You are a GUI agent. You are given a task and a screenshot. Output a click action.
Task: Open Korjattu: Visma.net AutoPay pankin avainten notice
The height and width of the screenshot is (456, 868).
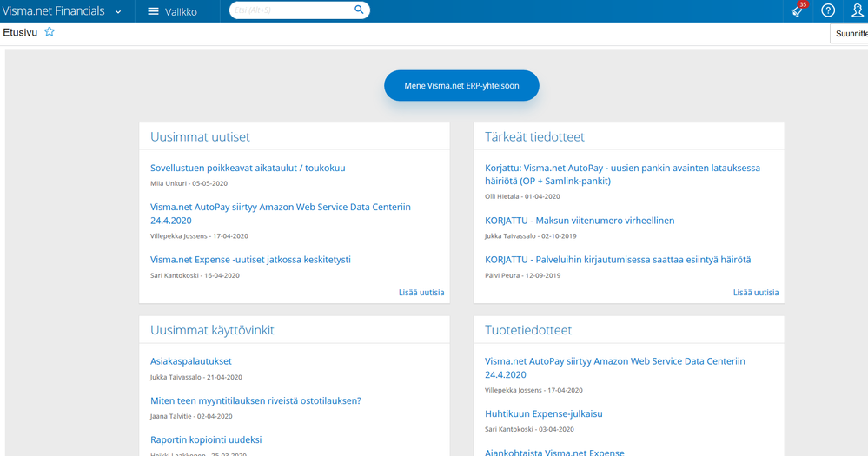coord(622,175)
